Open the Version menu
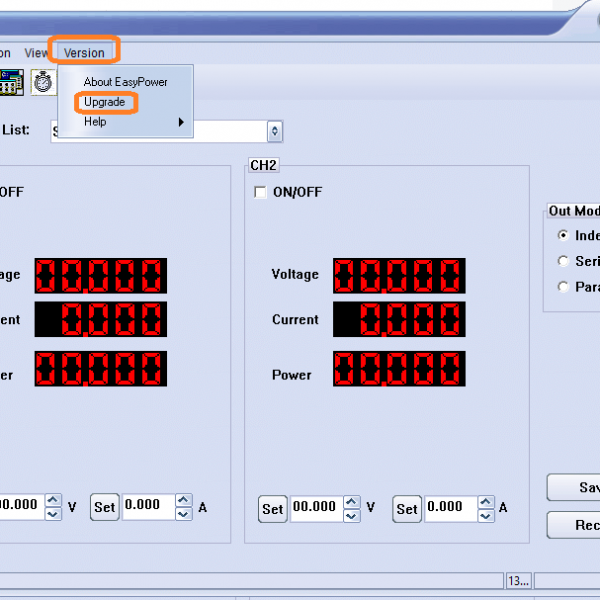This screenshot has height=600, width=600. pos(84,53)
